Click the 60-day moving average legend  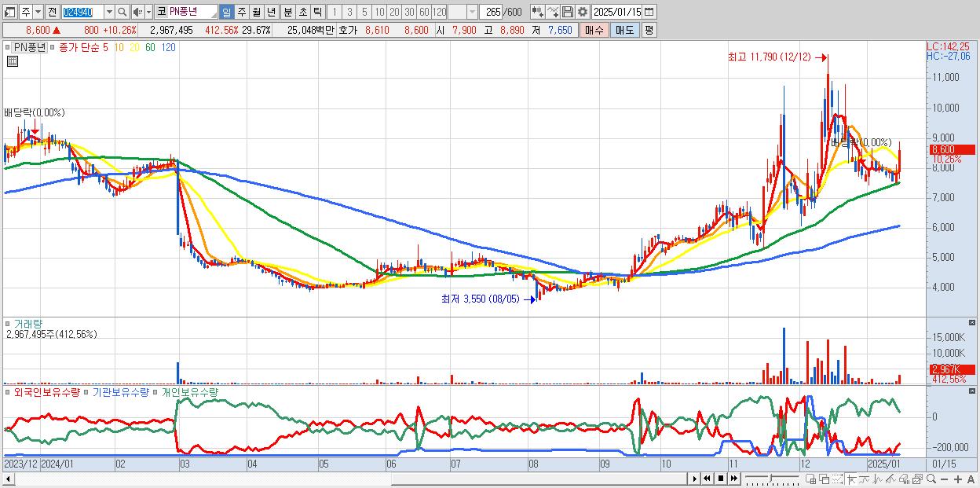pyautogui.click(x=150, y=47)
